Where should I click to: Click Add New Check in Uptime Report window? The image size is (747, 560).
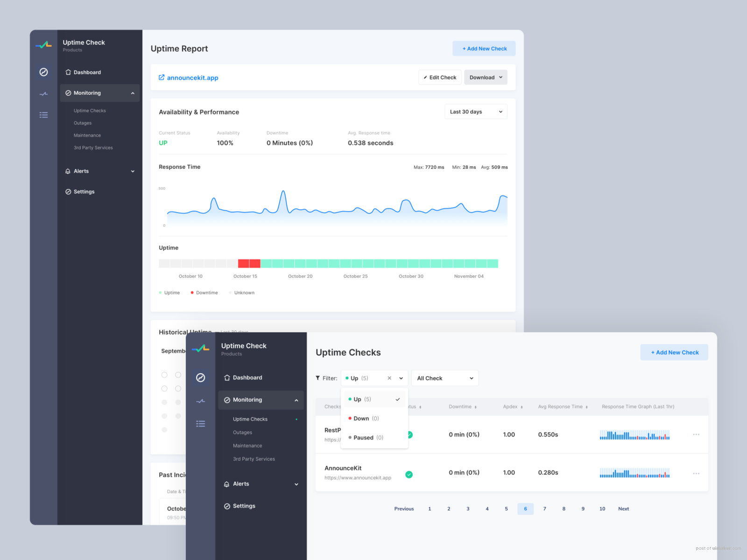(x=484, y=49)
